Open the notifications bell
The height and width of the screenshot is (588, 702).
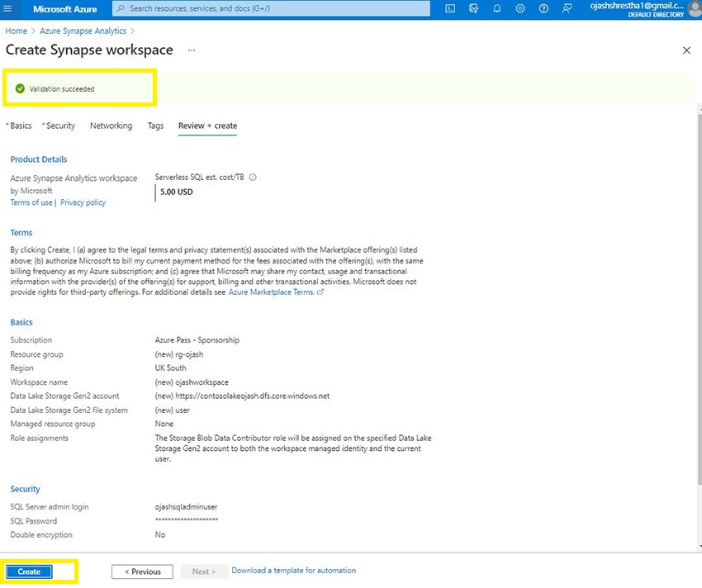496,8
